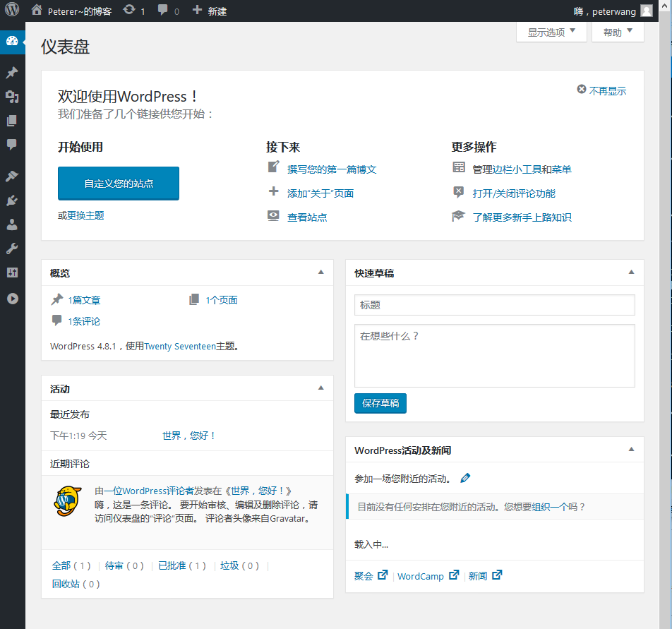Viewport: 672px width, 629px height.
Task: Click the comments on/off icon
Action: pyautogui.click(x=459, y=191)
